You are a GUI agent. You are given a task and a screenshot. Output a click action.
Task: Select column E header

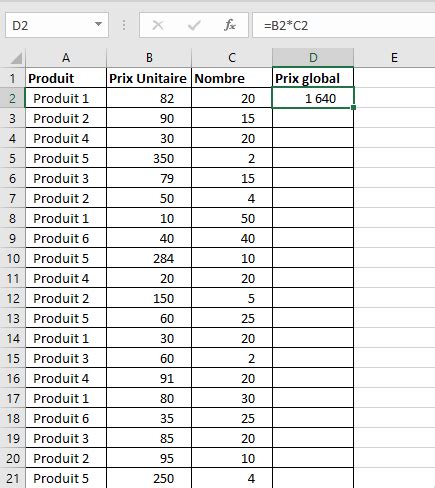coord(394,58)
